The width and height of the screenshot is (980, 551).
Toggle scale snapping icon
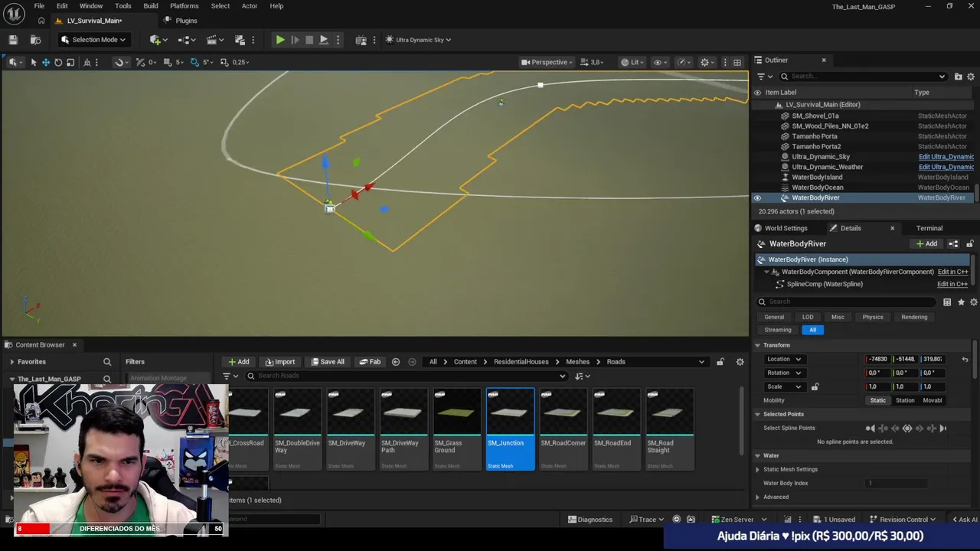224,62
